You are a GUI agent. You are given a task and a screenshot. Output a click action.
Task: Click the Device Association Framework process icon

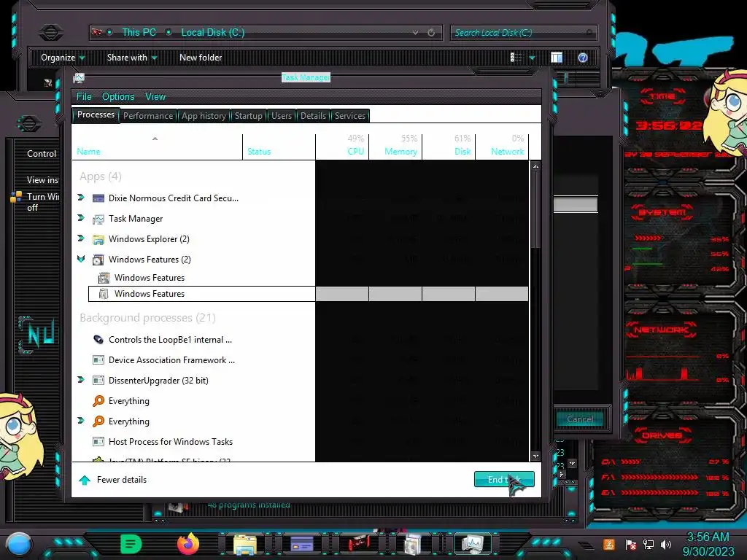tap(98, 360)
